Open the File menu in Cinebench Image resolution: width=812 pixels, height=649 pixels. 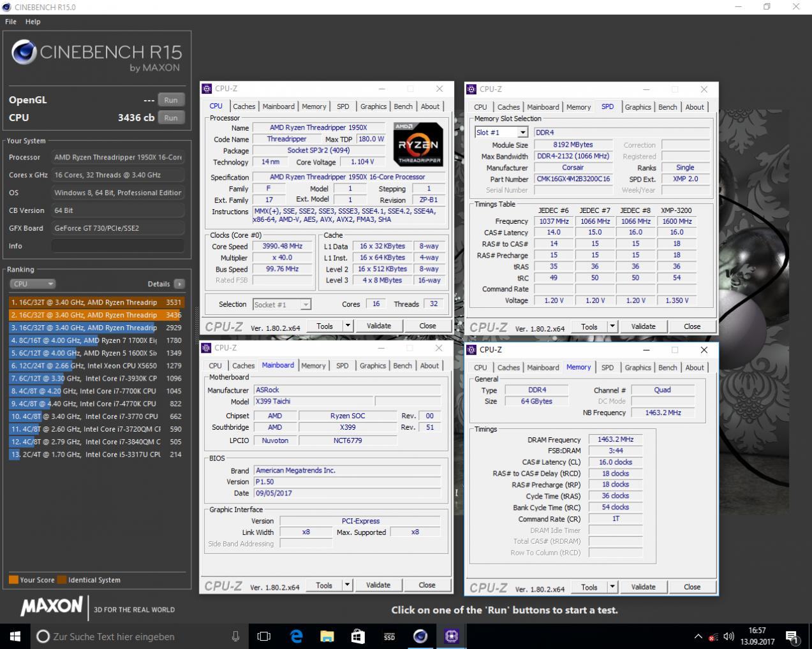point(11,21)
